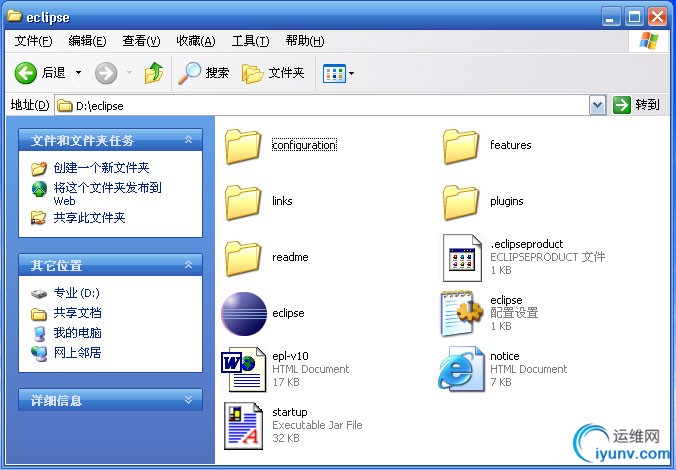Click the Windows flag logo
676x470 pixels.
(x=649, y=41)
